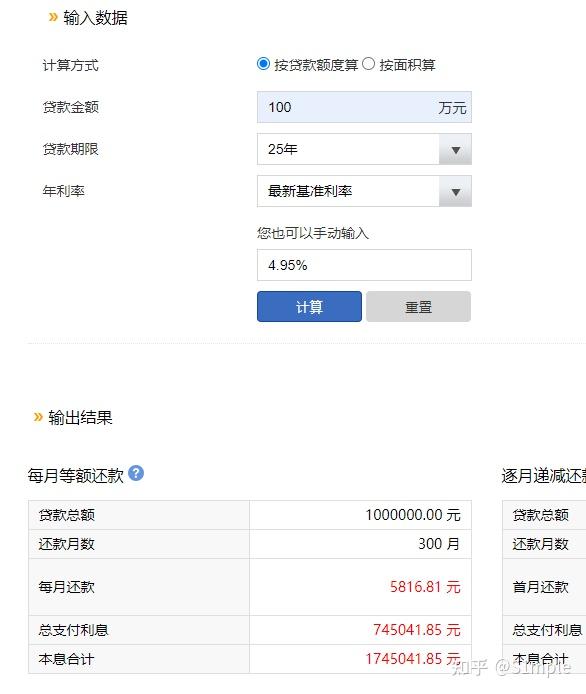The width and height of the screenshot is (586, 694).
Task: Click the 1000000.00 元 loan total value
Action: (413, 515)
